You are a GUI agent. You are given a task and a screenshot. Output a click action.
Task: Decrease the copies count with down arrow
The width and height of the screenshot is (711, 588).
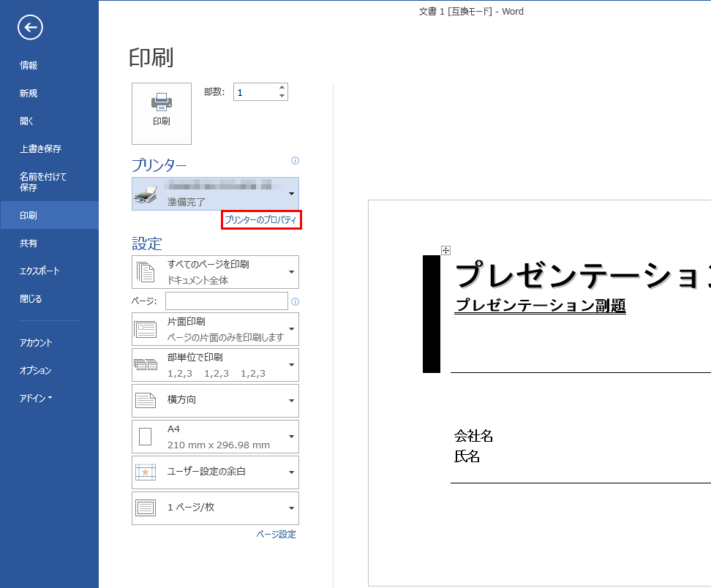tap(282, 96)
